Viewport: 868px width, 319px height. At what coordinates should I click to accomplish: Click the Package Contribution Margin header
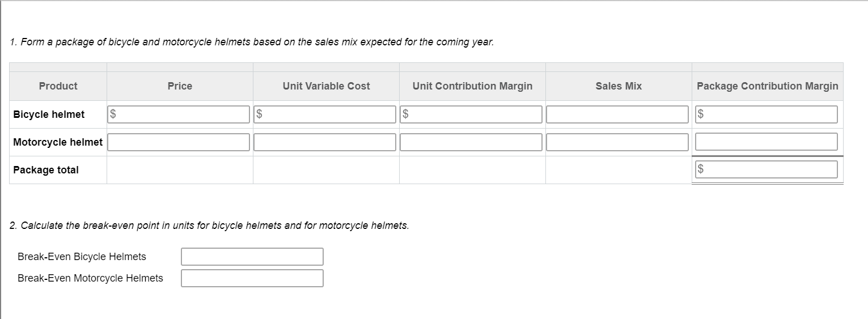(767, 86)
